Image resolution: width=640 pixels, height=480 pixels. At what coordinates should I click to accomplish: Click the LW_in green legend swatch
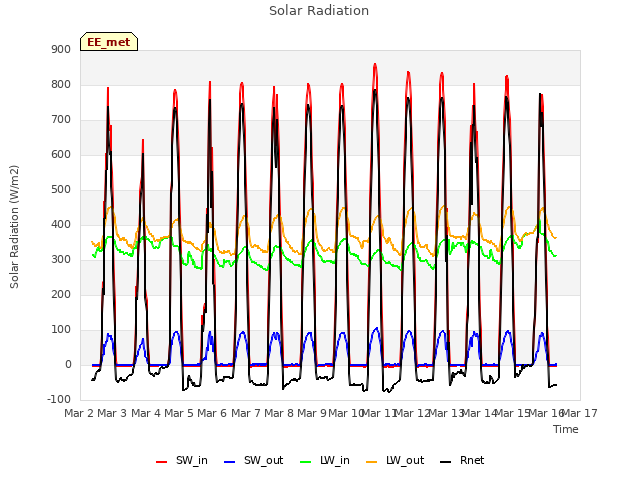(x=306, y=462)
